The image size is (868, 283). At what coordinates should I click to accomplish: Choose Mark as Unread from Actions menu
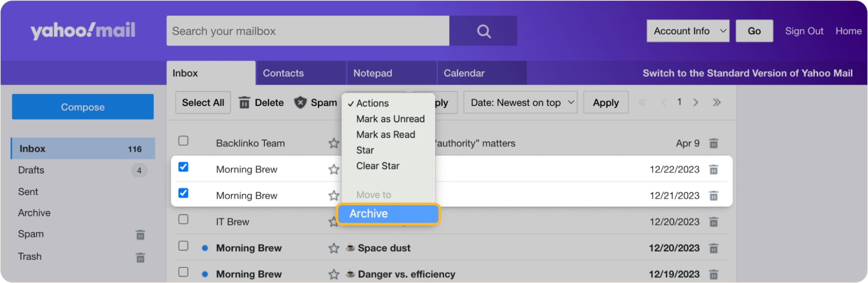[390, 119]
